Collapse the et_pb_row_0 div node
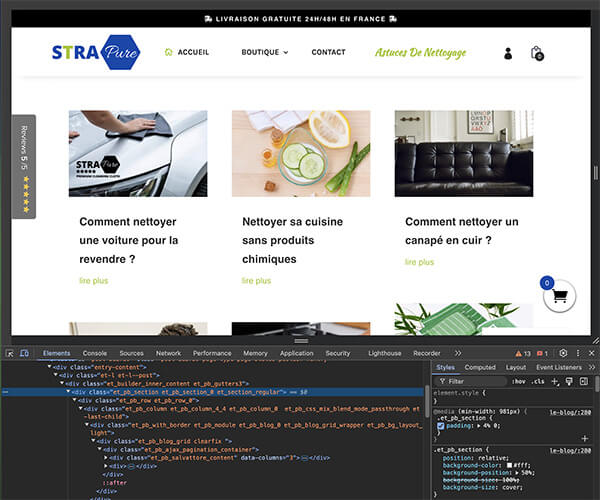Viewport: 600px width, 500px height. [75, 400]
